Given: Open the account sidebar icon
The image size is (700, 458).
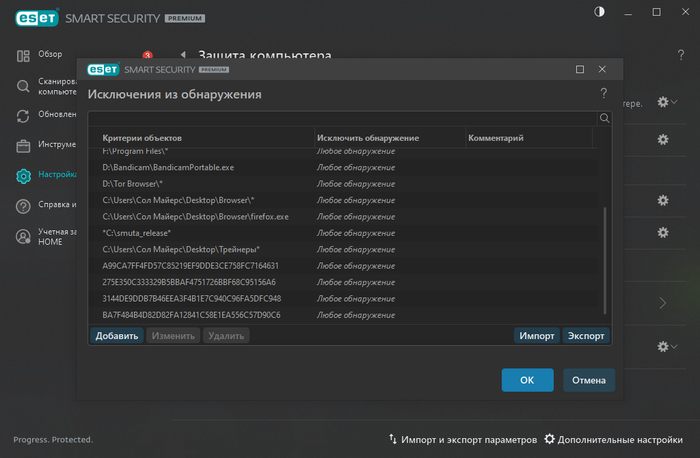Looking at the screenshot, I should (x=23, y=237).
